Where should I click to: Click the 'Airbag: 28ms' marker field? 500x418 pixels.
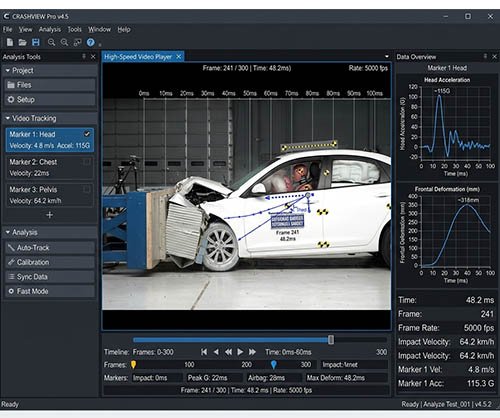[274, 378]
